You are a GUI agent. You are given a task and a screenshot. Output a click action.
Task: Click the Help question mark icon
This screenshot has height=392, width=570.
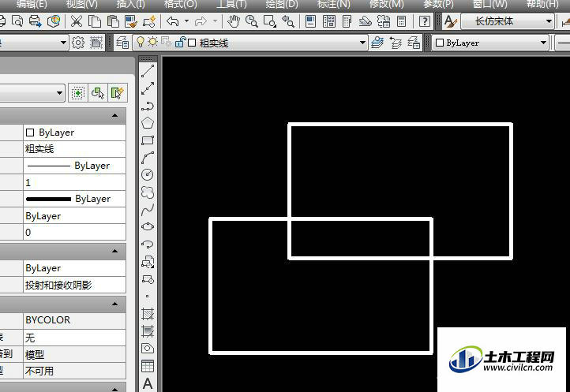(425, 21)
